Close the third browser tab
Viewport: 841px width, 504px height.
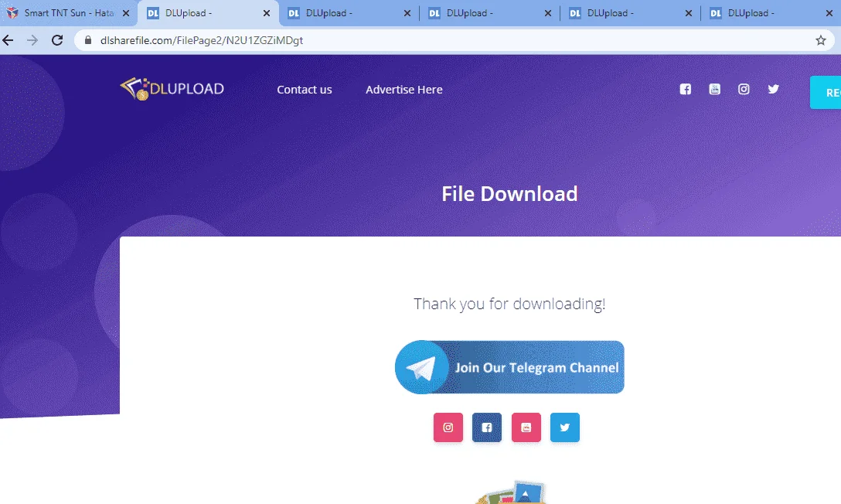click(407, 13)
